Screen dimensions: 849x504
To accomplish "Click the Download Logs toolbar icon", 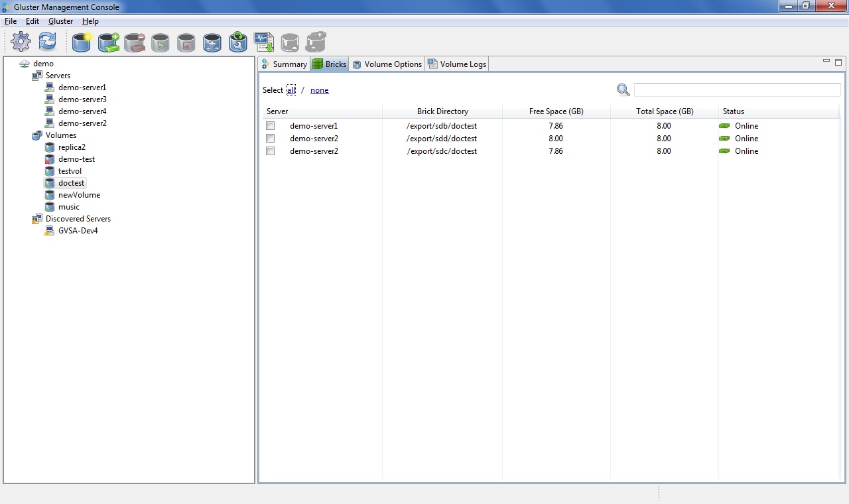I will (264, 42).
